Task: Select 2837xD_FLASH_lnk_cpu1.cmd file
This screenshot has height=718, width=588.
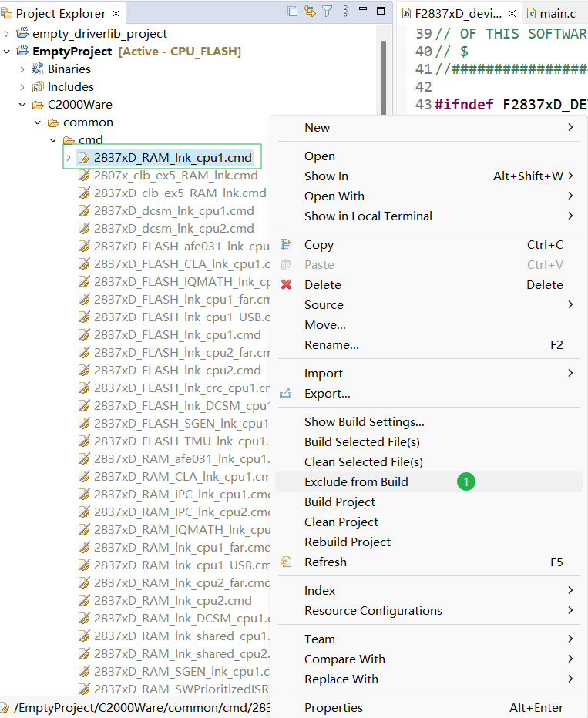Action: click(x=177, y=335)
